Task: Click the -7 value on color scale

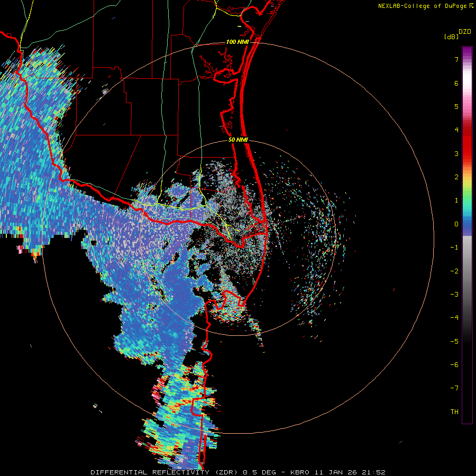Action: (454, 388)
